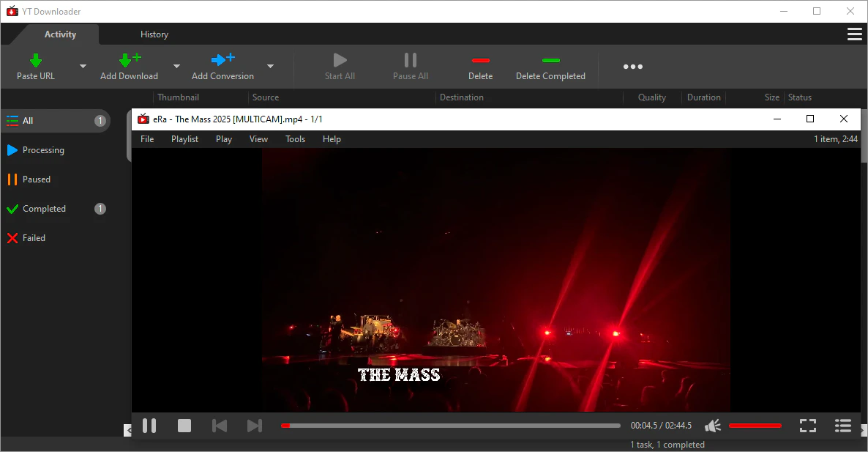Close the video player window
Image resolution: width=868 pixels, height=452 pixels.
click(844, 119)
